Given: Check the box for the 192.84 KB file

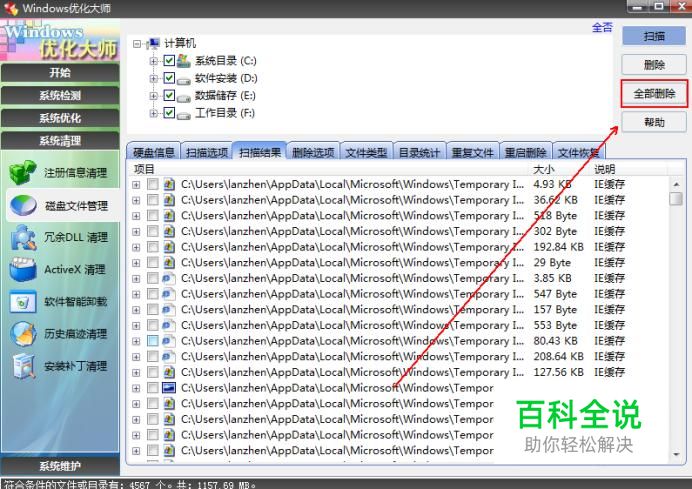Looking at the screenshot, I should click(x=153, y=247).
